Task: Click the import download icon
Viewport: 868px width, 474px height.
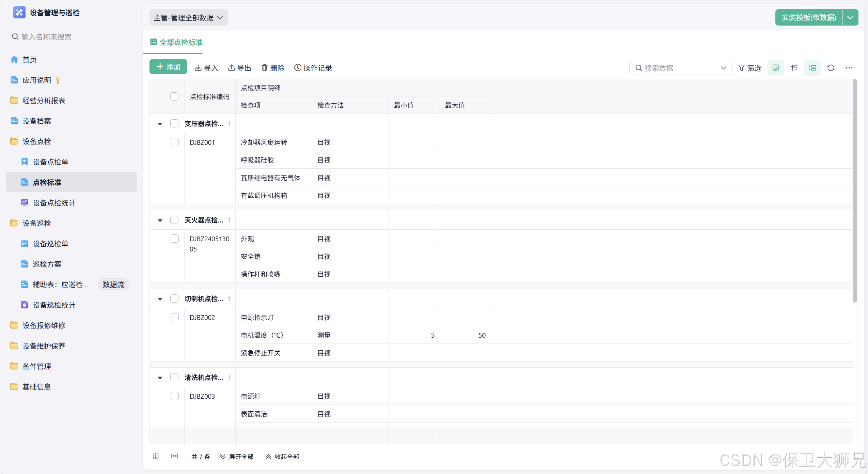Action: (x=198, y=68)
